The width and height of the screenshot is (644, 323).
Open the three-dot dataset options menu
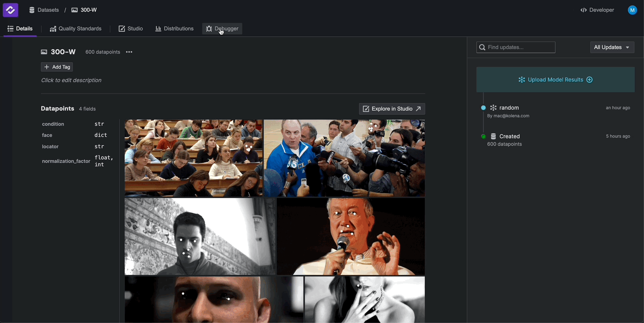pyautogui.click(x=129, y=52)
